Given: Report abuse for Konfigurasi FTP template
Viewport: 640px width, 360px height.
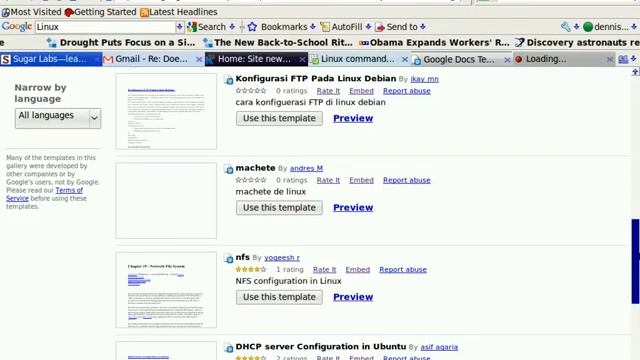Looking at the screenshot, I should coord(407,91).
